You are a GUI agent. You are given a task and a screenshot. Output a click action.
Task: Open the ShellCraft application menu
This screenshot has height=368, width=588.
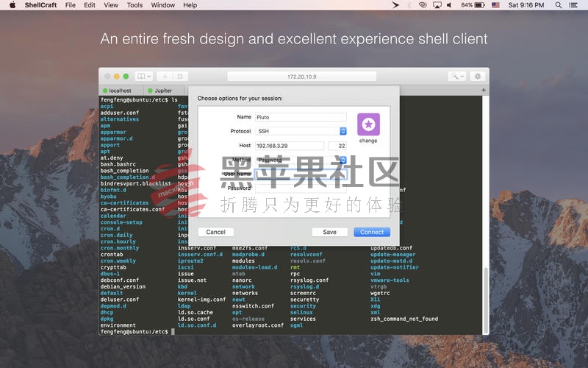pos(40,5)
